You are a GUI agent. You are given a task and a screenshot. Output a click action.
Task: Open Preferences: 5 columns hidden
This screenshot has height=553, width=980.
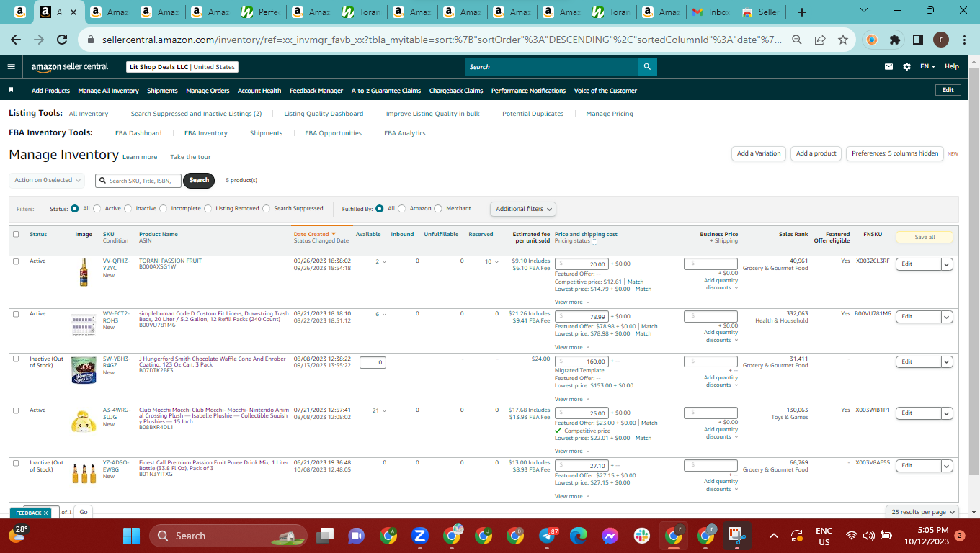pyautogui.click(x=895, y=153)
